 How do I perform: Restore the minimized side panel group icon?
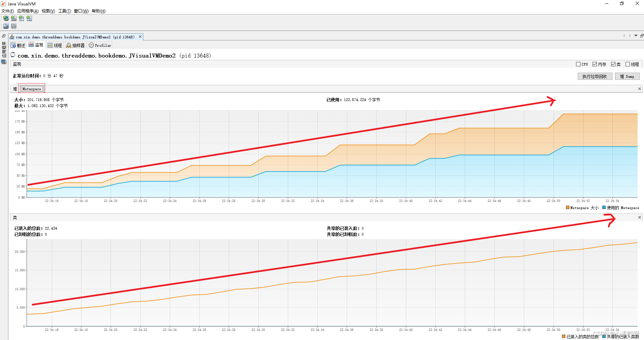point(4,36)
